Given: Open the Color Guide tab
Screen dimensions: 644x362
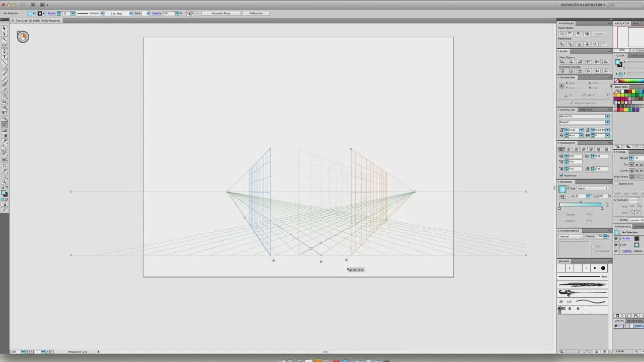Looking at the screenshot, I should pos(636,55).
